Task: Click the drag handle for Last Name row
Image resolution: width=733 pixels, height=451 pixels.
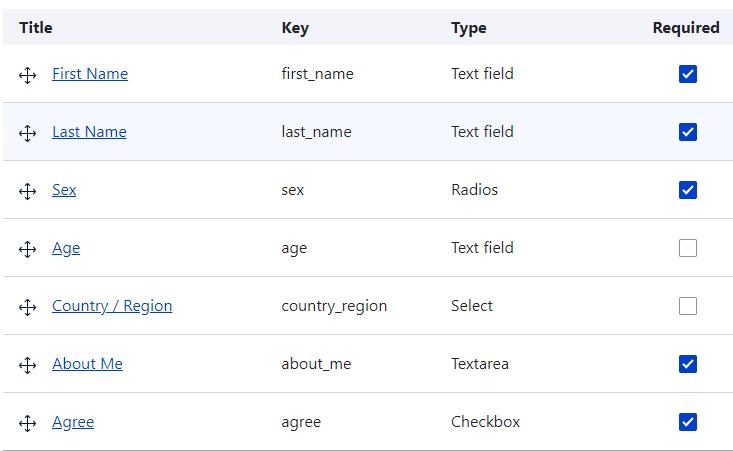Action: [28, 133]
